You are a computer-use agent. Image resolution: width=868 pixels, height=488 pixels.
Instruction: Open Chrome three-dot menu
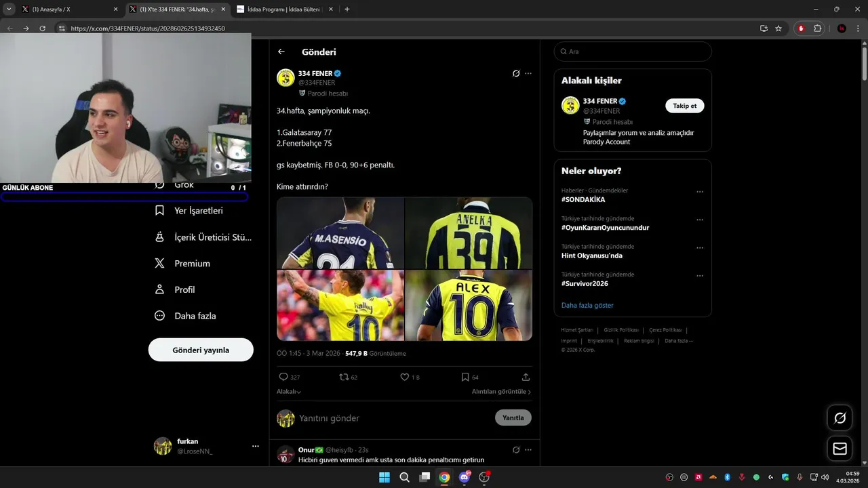(858, 28)
